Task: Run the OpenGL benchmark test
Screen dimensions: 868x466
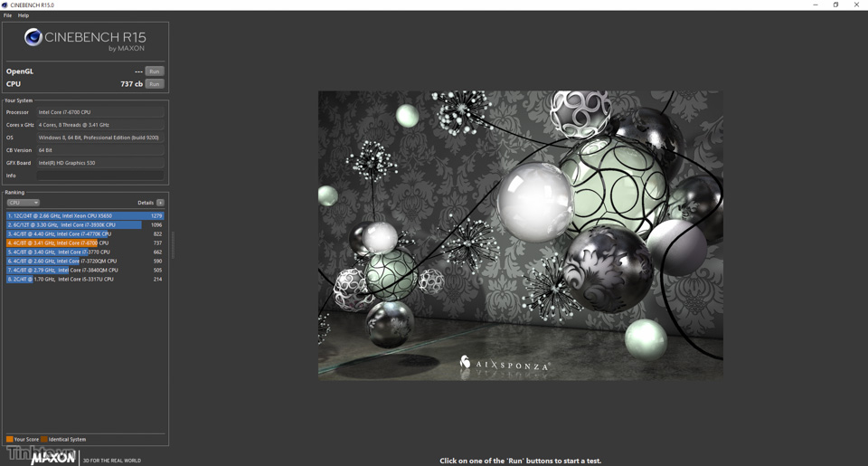Action: click(x=155, y=71)
